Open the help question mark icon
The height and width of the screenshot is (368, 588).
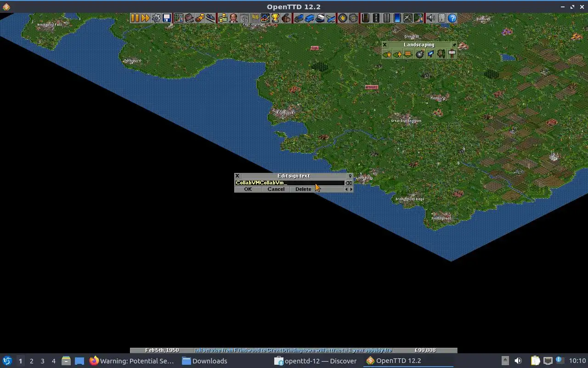[x=452, y=18]
